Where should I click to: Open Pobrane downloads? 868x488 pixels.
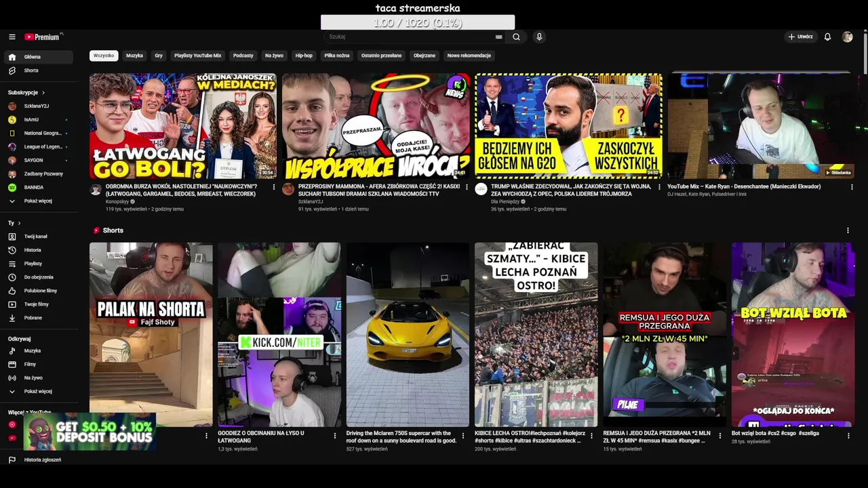click(38, 318)
